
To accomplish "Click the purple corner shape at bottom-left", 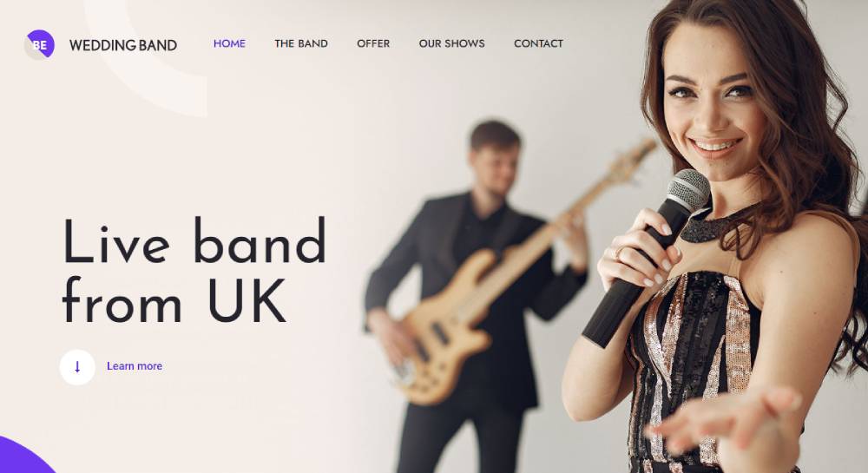I will pyautogui.click(x=25, y=456).
